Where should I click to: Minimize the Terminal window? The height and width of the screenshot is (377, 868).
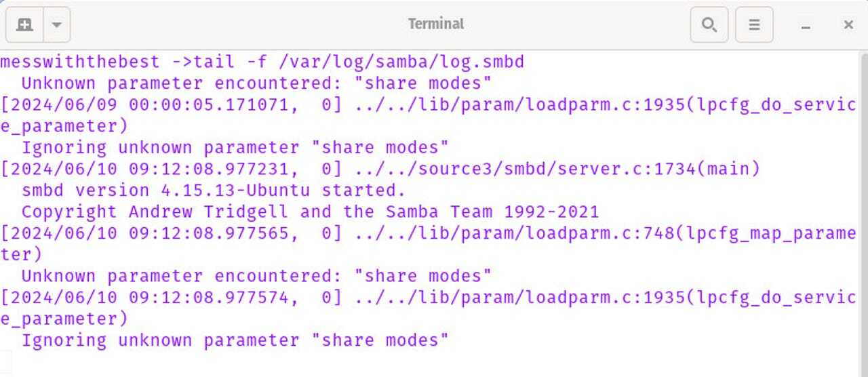tap(806, 25)
